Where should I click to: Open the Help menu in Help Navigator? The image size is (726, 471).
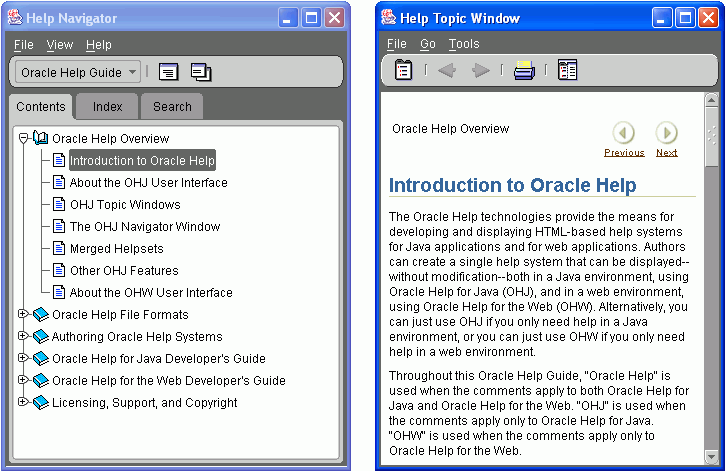click(x=99, y=45)
